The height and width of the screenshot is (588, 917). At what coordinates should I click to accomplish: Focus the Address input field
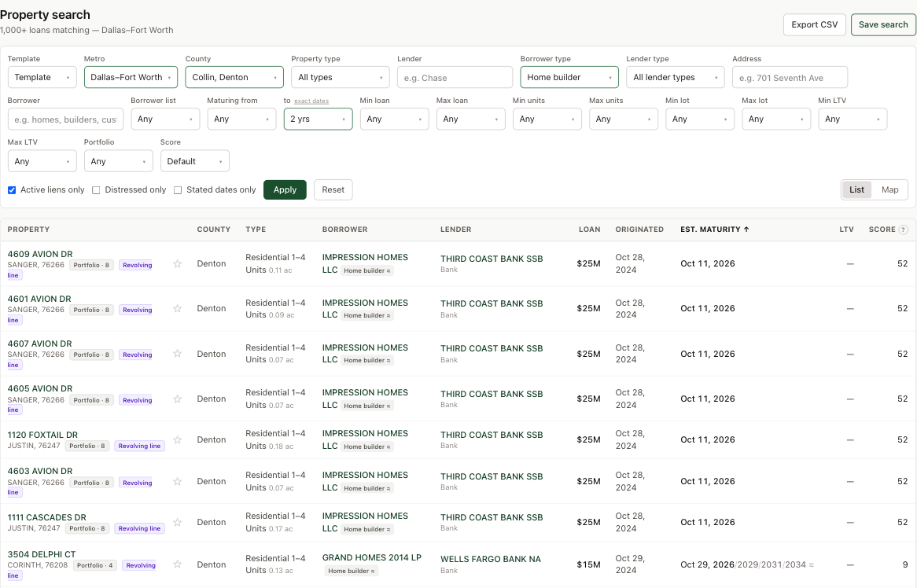tap(790, 77)
